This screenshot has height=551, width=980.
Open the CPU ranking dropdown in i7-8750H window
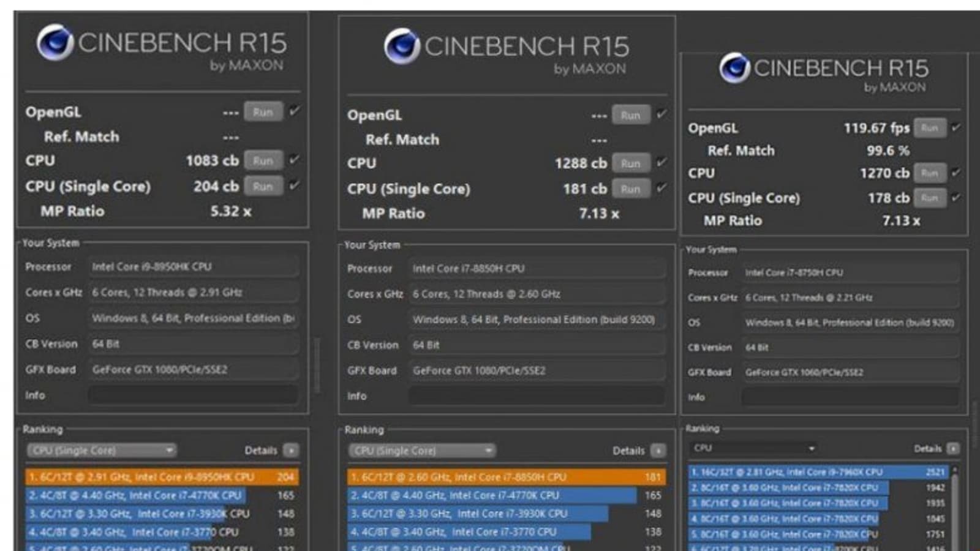pyautogui.click(x=754, y=448)
